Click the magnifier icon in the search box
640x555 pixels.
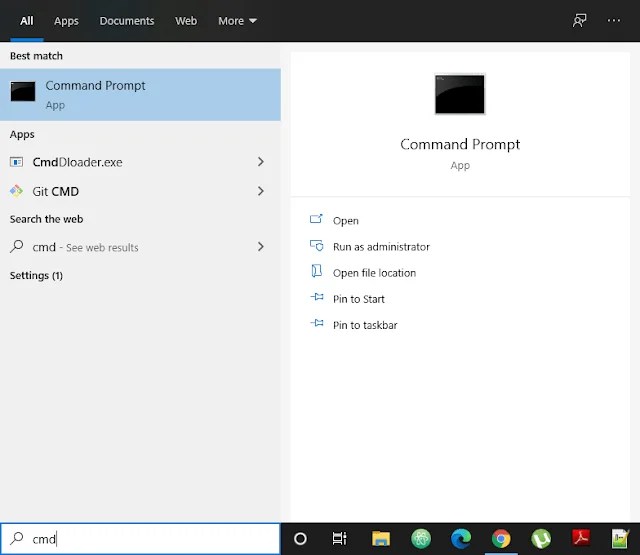coord(16,539)
